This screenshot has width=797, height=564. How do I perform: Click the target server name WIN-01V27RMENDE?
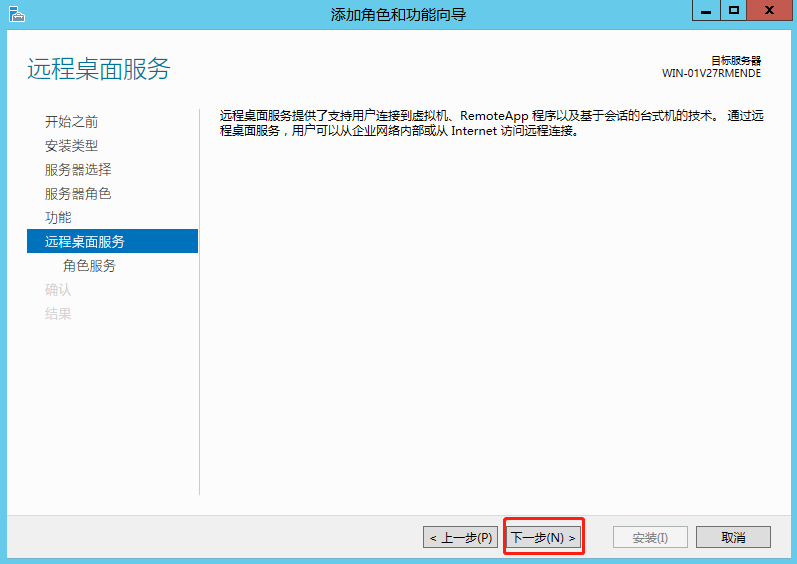tap(711, 73)
